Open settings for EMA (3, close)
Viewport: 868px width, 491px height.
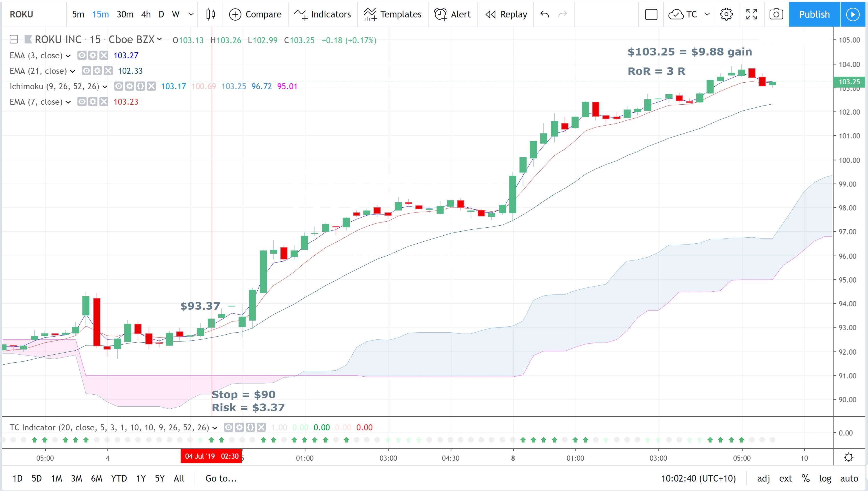93,55
